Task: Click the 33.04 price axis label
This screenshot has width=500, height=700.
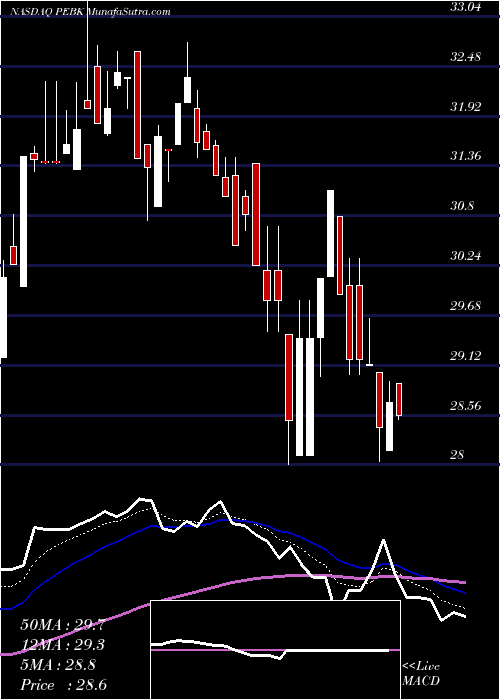Action: click(467, 7)
